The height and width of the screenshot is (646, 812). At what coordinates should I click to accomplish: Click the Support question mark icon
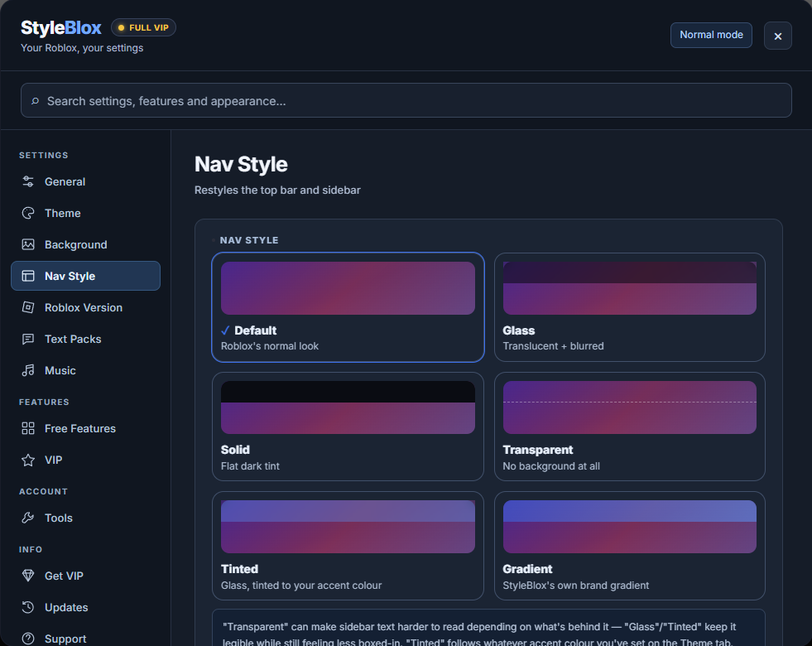(x=28, y=639)
